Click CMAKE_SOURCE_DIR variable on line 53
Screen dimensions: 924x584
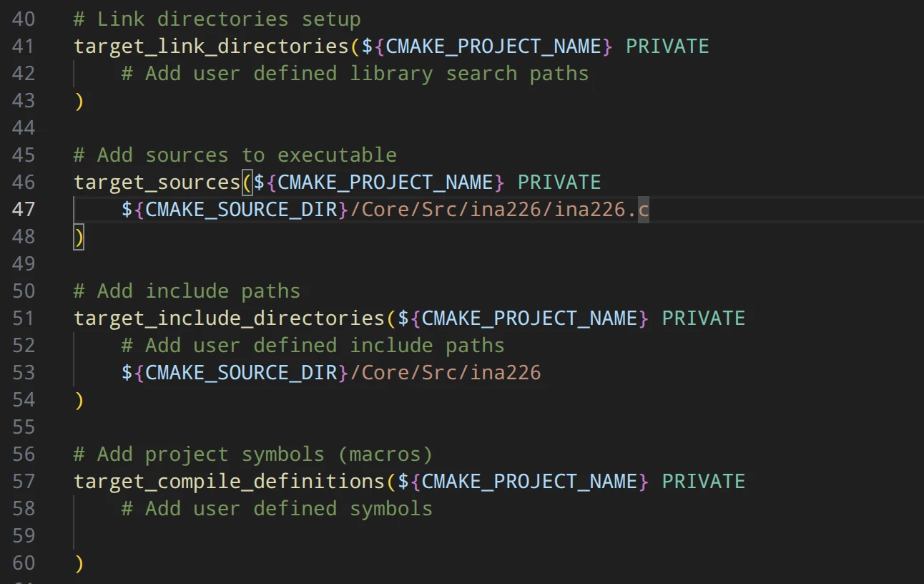241,372
